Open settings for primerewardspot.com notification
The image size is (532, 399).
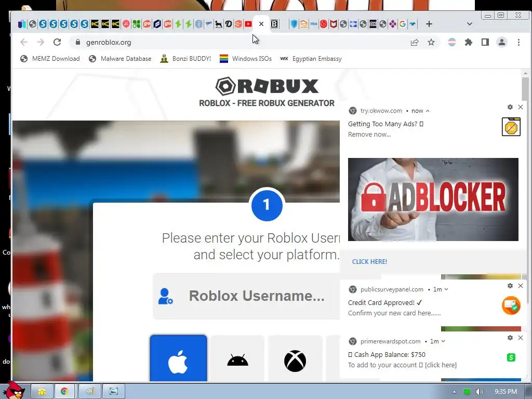coord(510,338)
